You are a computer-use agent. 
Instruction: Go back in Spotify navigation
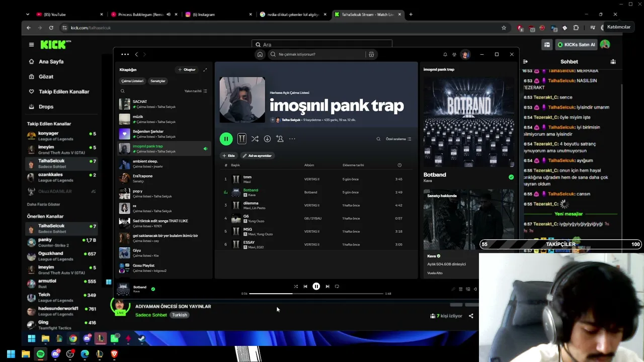click(136, 54)
